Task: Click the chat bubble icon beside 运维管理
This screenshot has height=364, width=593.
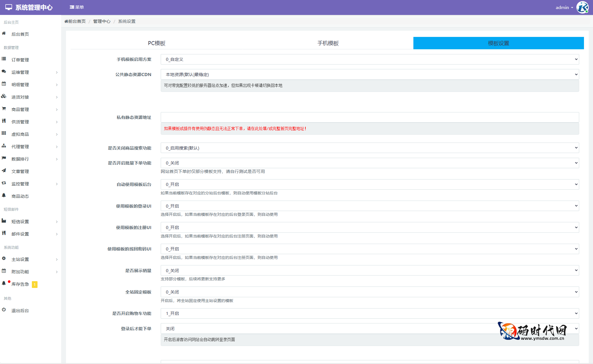Action: 4,72
